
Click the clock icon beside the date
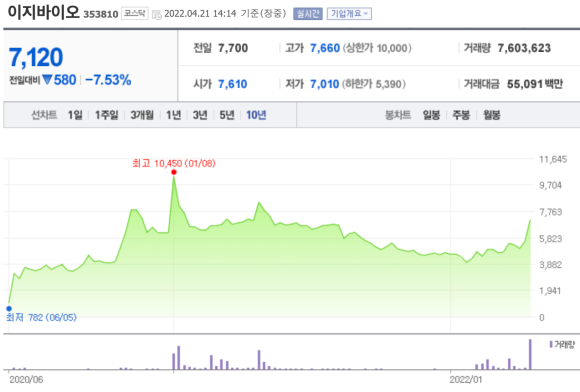click(157, 15)
